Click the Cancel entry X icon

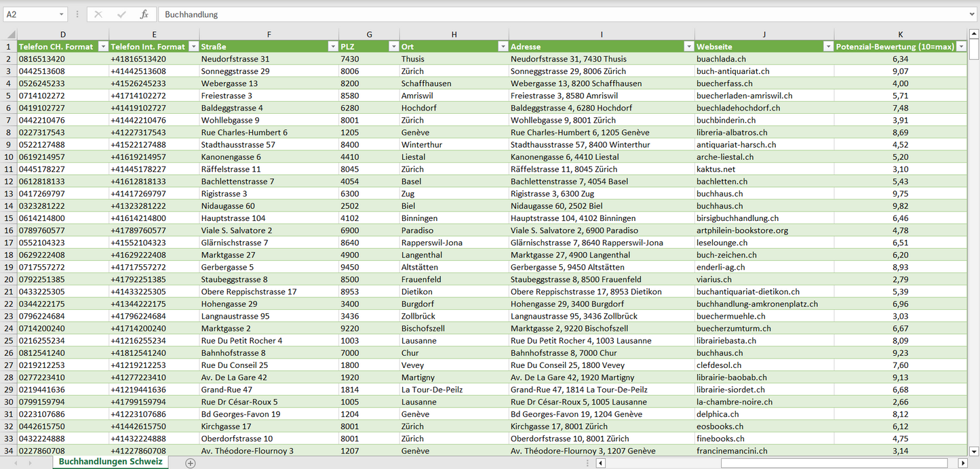coord(98,14)
